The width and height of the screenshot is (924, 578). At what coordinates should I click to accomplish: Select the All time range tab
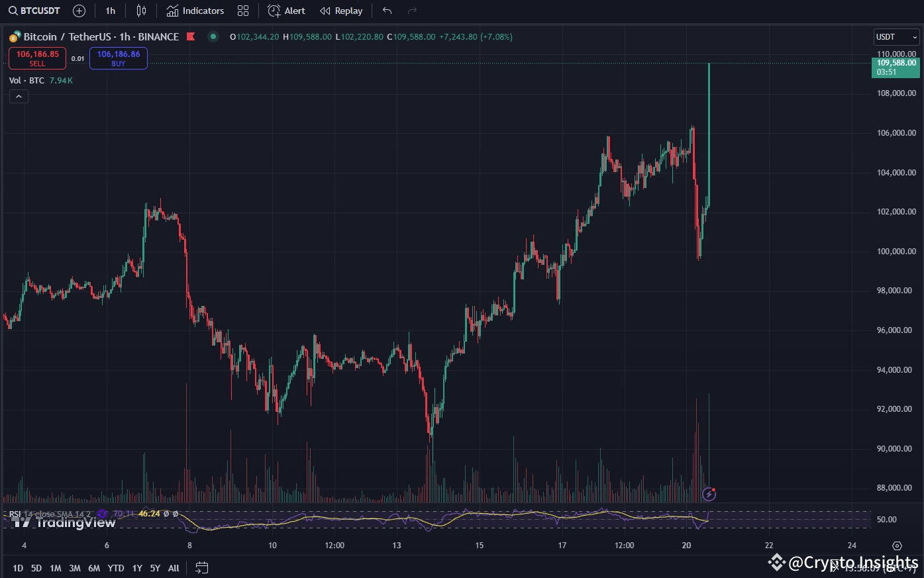click(173, 567)
